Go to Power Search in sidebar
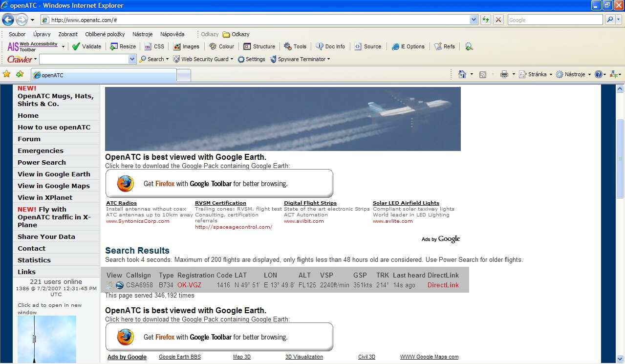 click(42, 162)
